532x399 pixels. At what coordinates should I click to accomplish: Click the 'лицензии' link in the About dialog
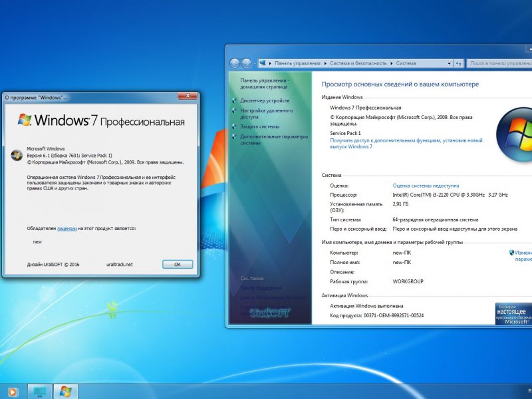67,229
